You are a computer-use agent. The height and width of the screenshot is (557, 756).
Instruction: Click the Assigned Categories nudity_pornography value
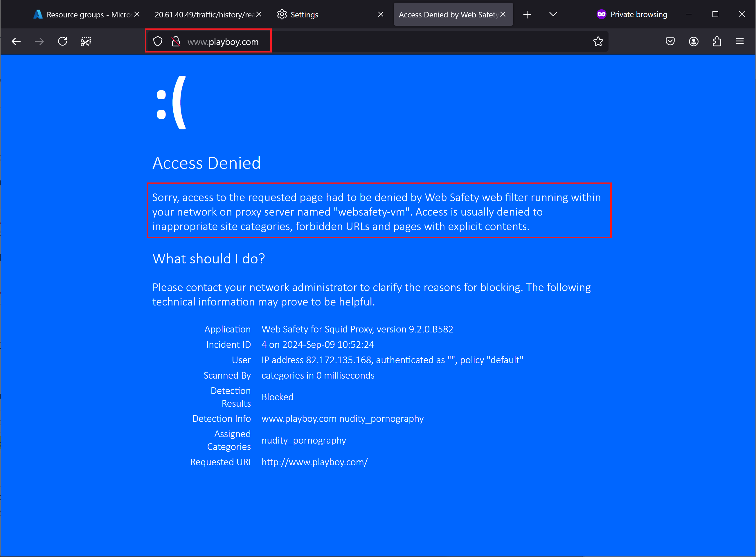304,440
